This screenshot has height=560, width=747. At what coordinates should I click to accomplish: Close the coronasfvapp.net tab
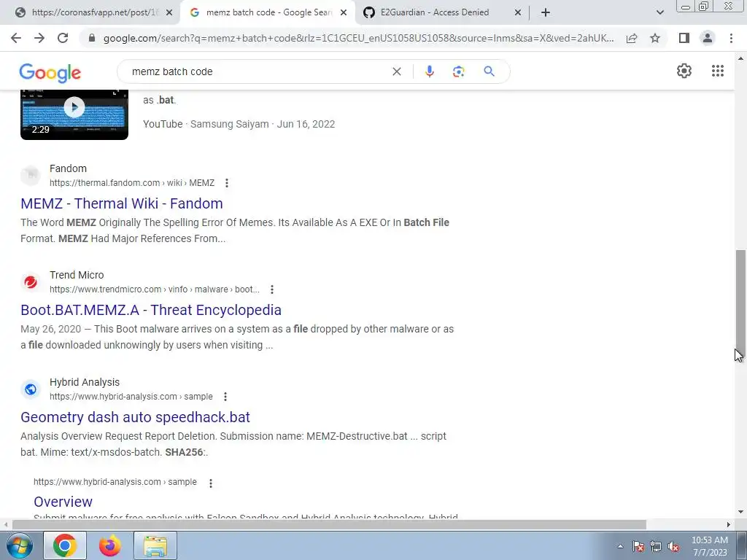pyautogui.click(x=169, y=13)
